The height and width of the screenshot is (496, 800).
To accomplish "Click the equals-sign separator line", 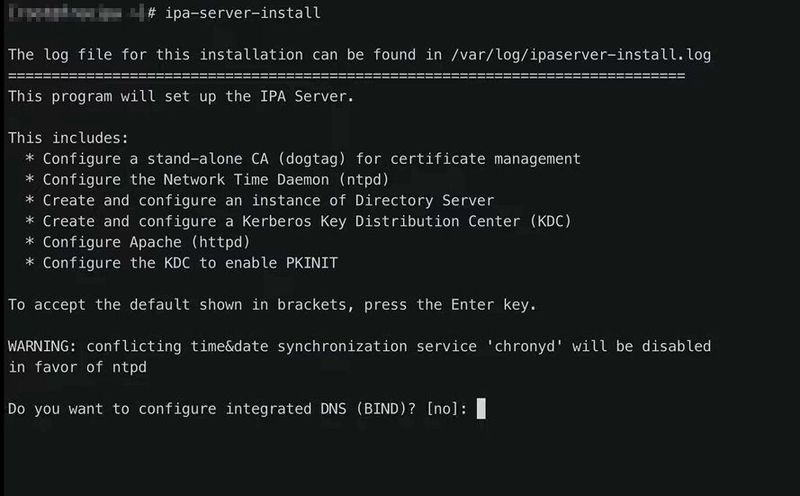I will (345, 76).
